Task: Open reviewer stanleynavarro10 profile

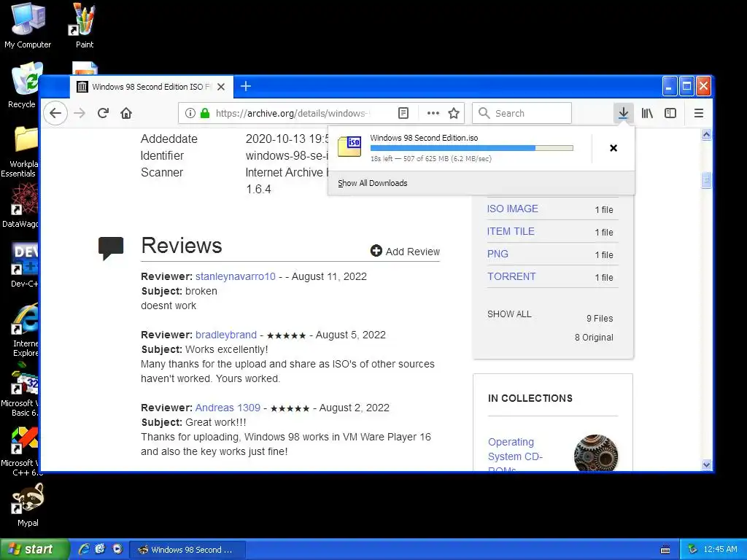Action: 236,276
